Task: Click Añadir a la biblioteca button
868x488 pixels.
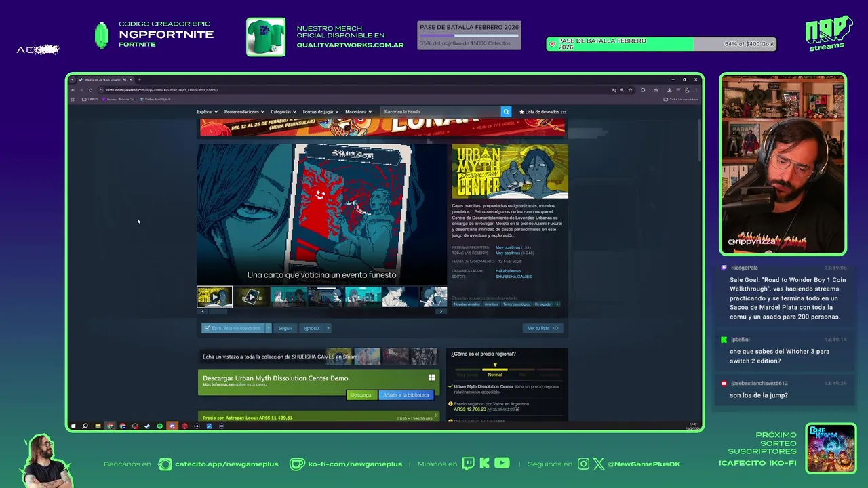Action: [406, 395]
